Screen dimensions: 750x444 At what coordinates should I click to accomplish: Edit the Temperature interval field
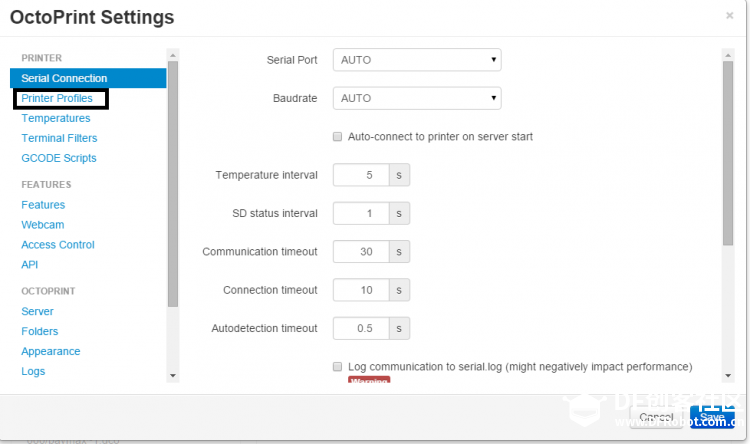click(x=361, y=175)
